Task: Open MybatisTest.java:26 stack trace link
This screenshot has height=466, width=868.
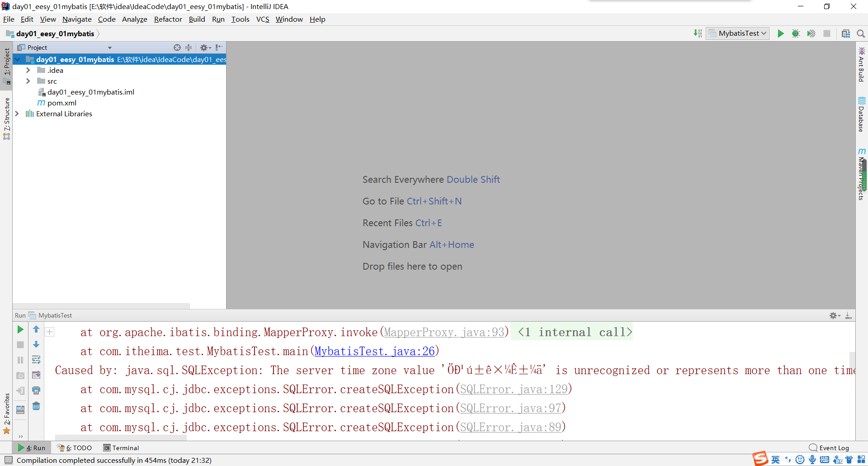Action: pyautogui.click(x=374, y=351)
